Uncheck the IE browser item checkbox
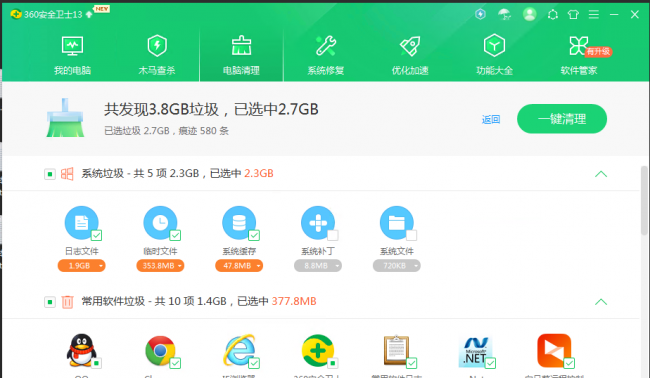Screen dimensions: 650x378 [x=254, y=363]
